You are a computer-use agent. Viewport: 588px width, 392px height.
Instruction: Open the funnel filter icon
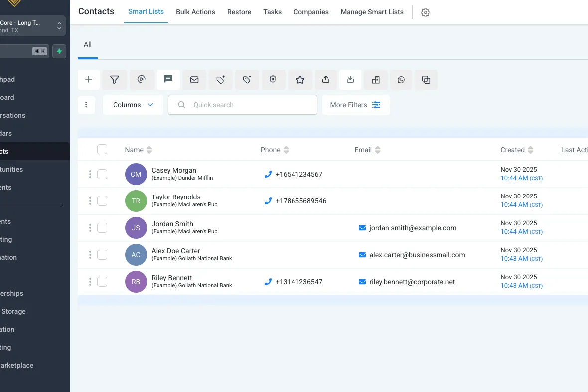click(115, 80)
